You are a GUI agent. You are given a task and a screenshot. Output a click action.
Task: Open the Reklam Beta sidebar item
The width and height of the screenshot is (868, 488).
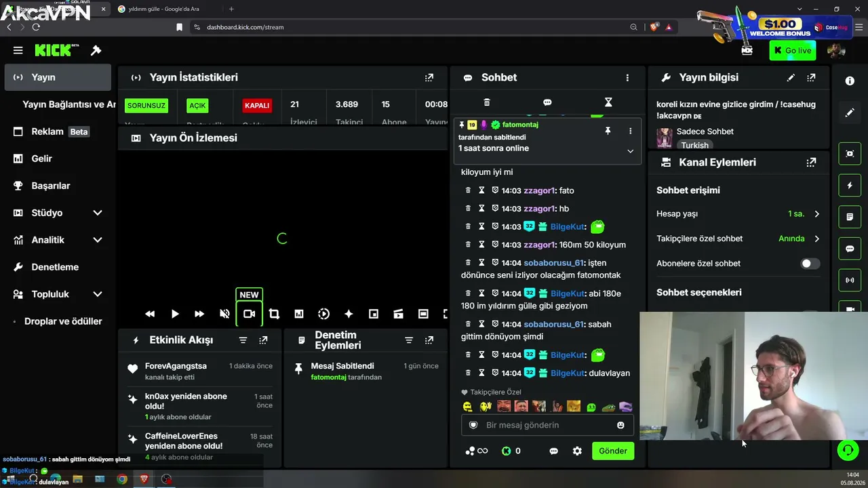point(58,131)
